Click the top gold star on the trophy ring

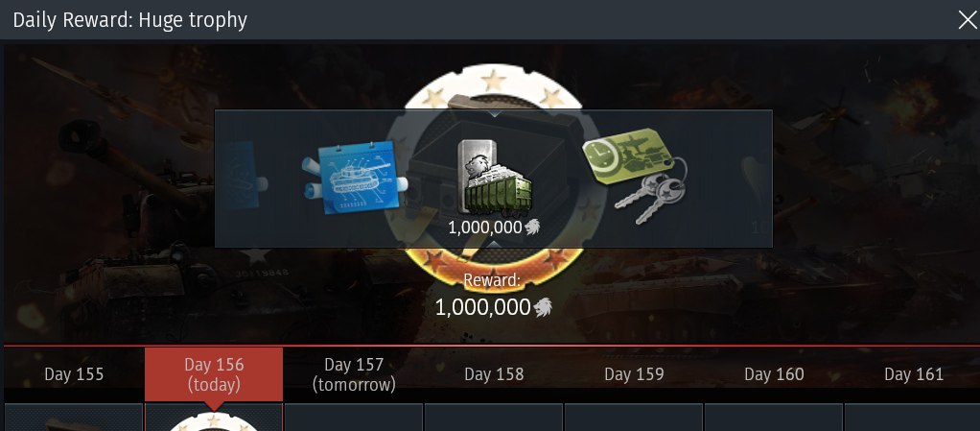click(x=494, y=80)
